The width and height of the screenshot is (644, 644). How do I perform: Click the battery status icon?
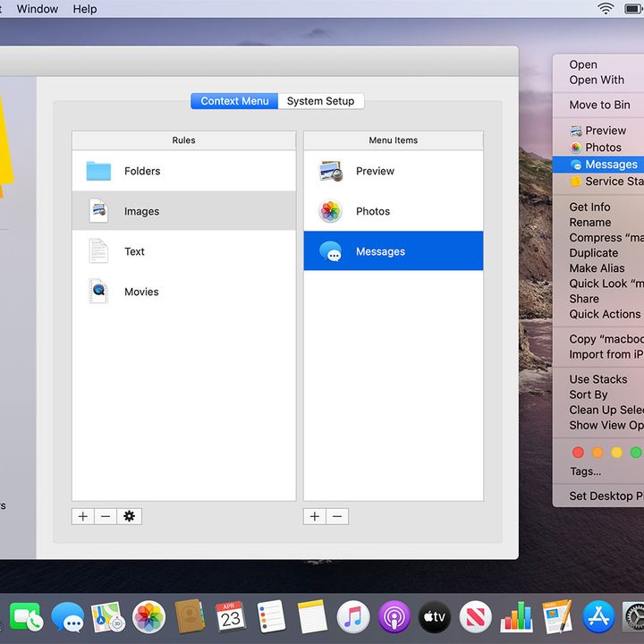pos(634,9)
